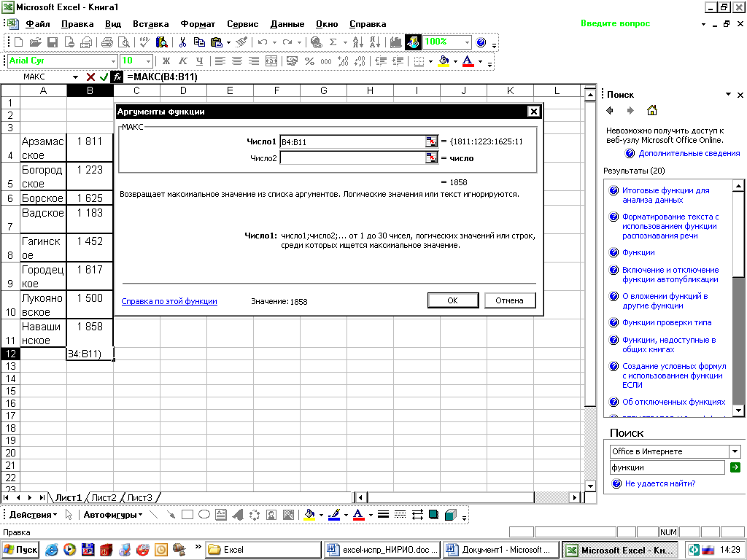Image resolution: width=747 pixels, height=560 pixels.
Task: Click the Home icon in Search pane
Action: tap(652, 111)
